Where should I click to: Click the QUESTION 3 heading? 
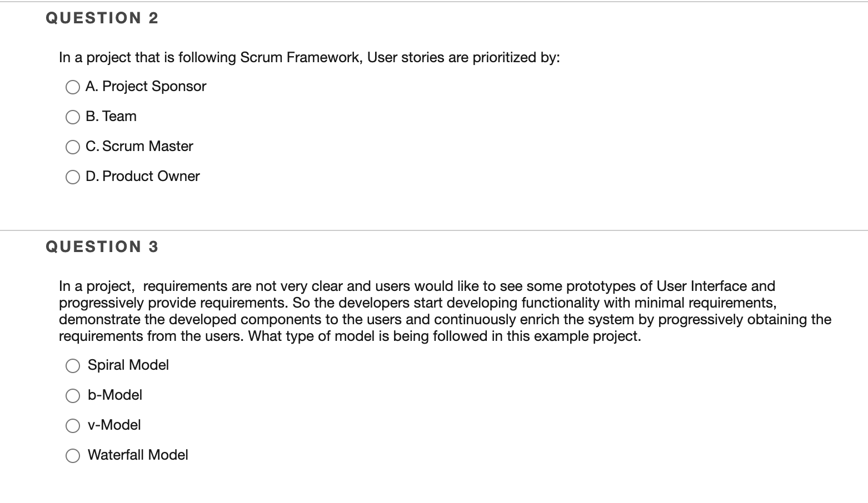(x=101, y=246)
